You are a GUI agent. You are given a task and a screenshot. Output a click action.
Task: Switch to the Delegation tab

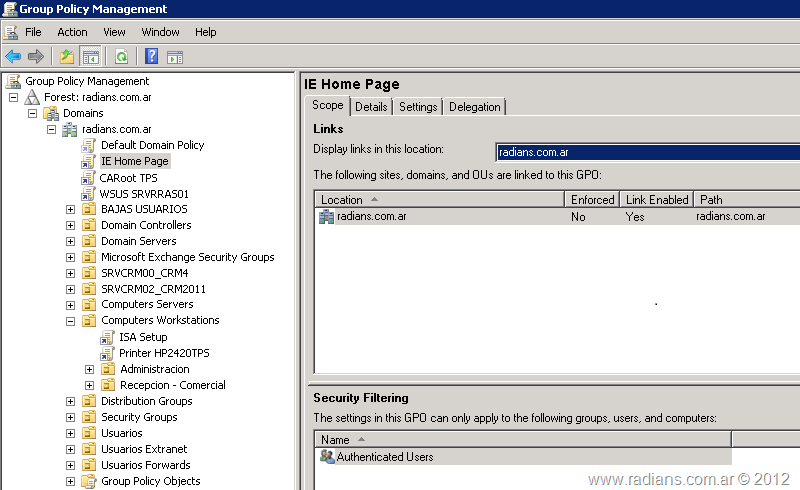(x=475, y=107)
